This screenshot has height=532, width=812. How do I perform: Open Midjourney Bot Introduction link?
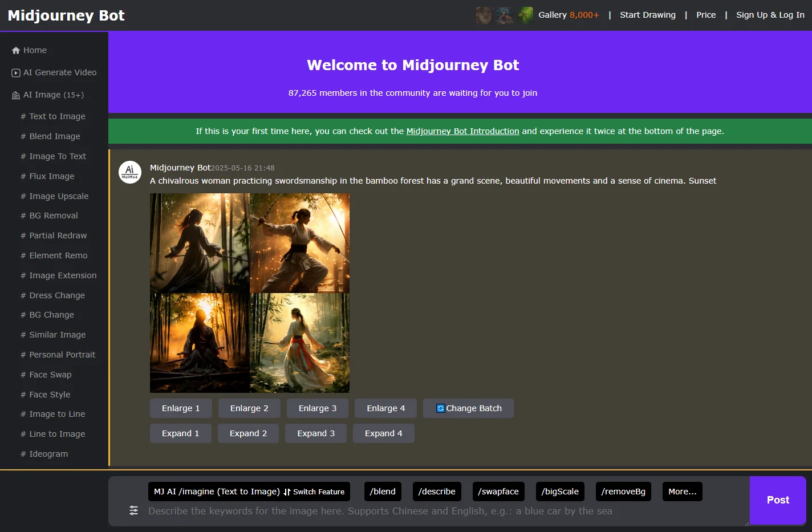pyautogui.click(x=462, y=131)
